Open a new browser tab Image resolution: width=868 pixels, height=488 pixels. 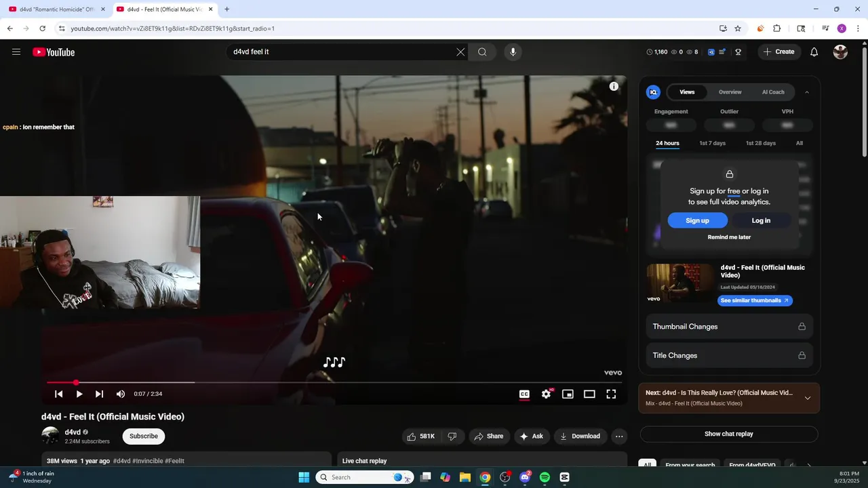tap(226, 9)
